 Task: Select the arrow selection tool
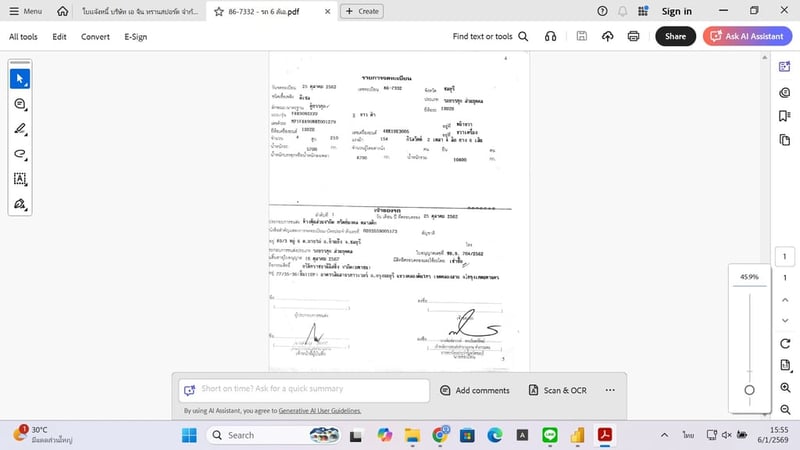(x=20, y=78)
